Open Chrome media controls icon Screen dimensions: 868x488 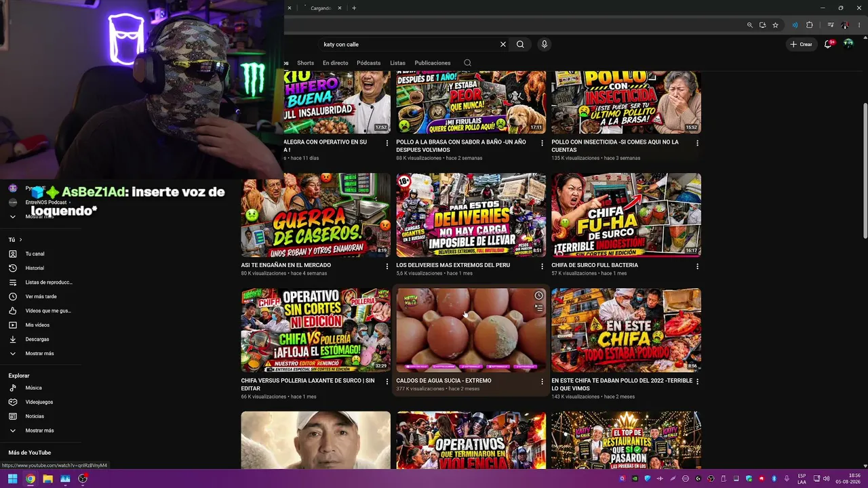coord(831,25)
